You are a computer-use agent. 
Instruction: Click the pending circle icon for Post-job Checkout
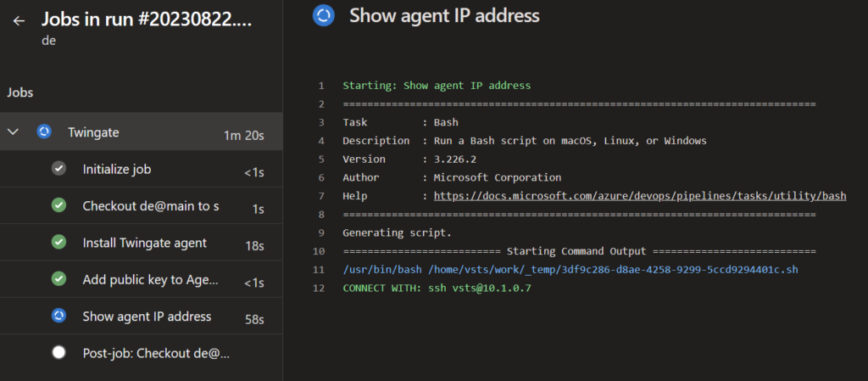58,353
